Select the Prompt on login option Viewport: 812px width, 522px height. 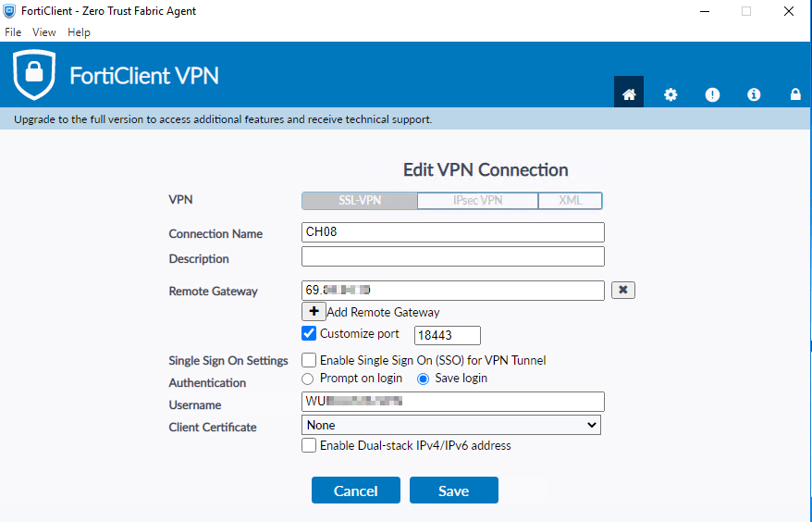(308, 379)
